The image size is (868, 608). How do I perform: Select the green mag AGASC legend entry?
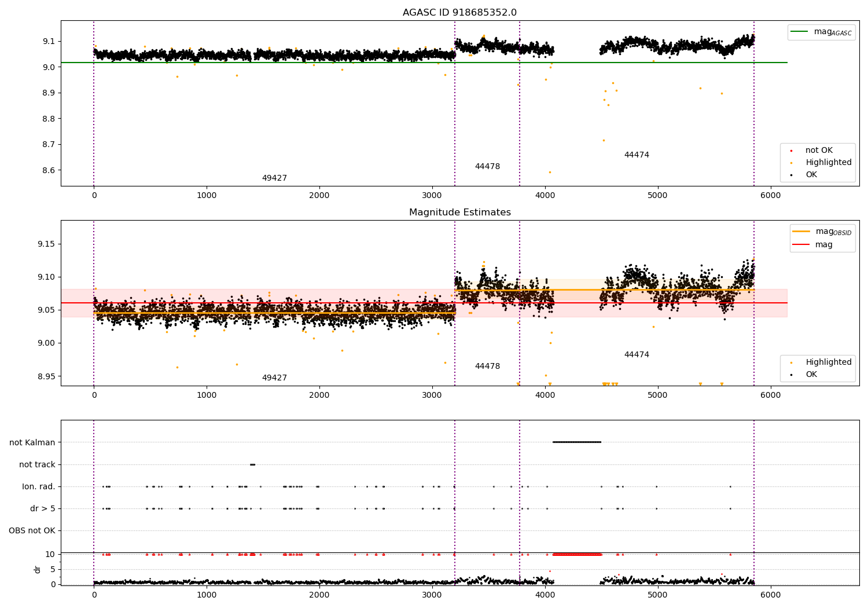821,32
